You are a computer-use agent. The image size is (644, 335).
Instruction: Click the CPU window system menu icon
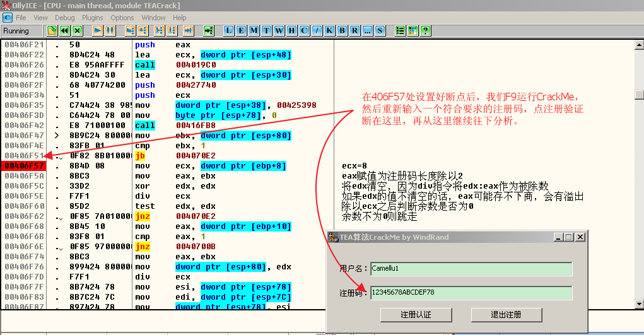[x=8, y=18]
